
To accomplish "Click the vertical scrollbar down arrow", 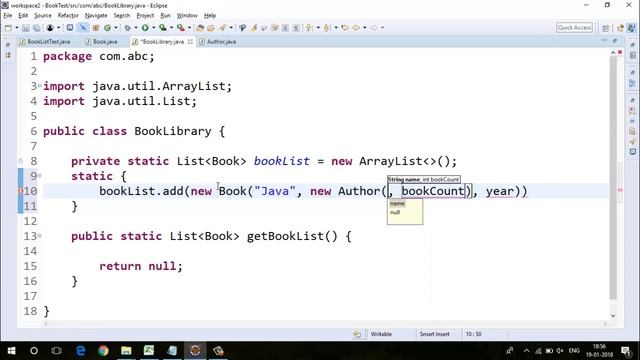I will 613,316.
